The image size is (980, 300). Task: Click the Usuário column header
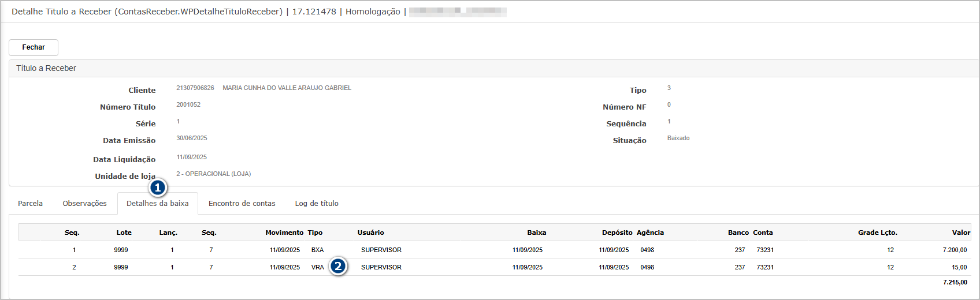coord(370,232)
